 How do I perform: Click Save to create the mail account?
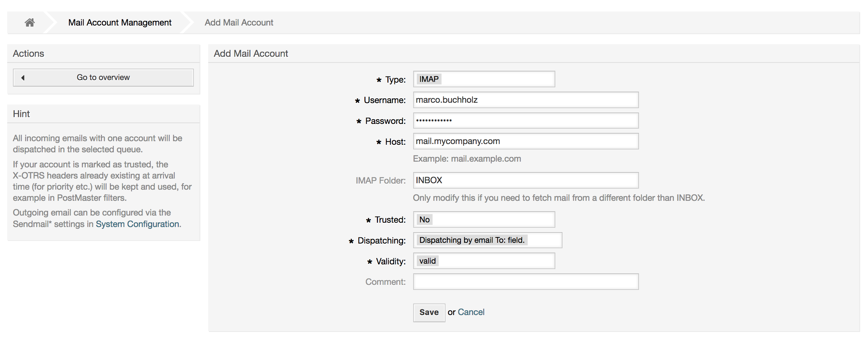[429, 312]
